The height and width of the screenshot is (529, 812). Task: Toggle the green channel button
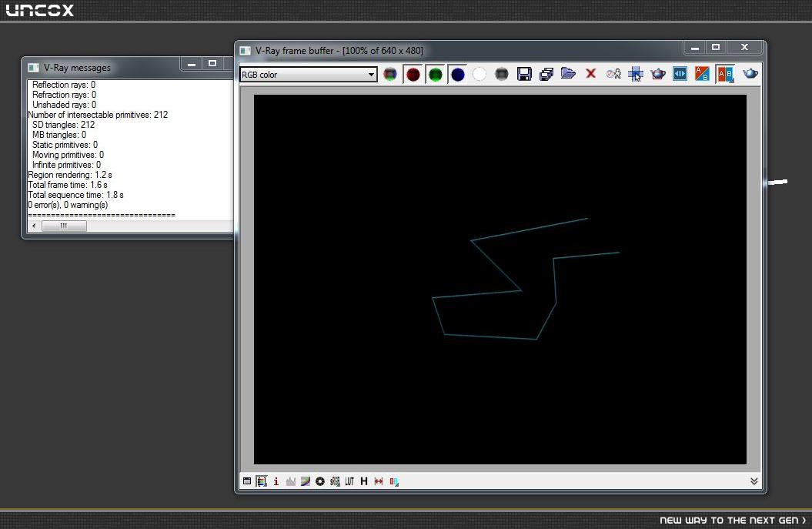436,75
